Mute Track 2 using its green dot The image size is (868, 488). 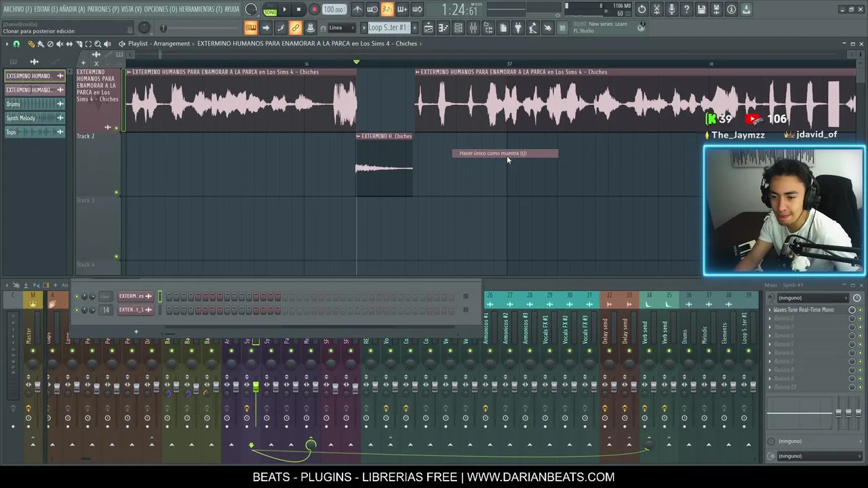116,192
